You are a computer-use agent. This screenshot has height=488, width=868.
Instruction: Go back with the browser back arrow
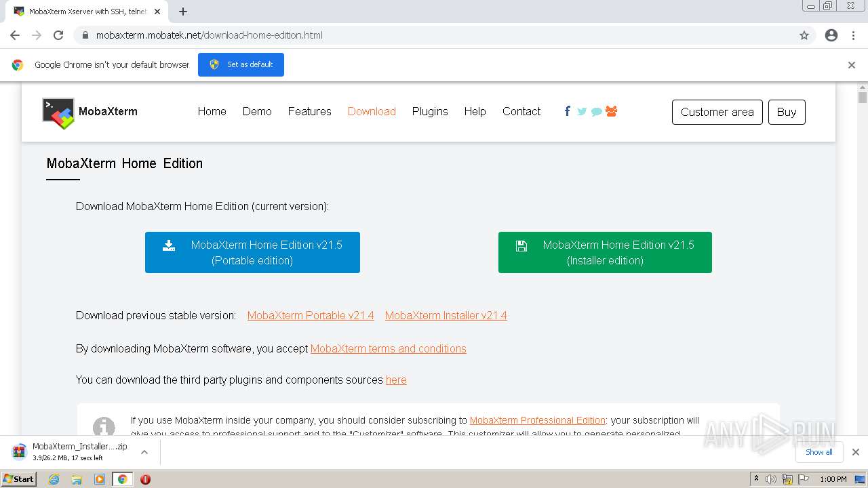tap(15, 35)
